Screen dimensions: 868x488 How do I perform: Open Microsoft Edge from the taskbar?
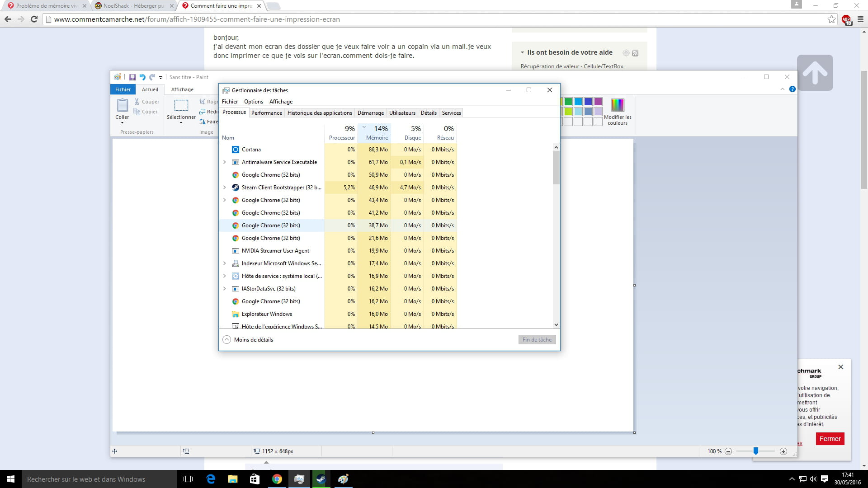(211, 479)
